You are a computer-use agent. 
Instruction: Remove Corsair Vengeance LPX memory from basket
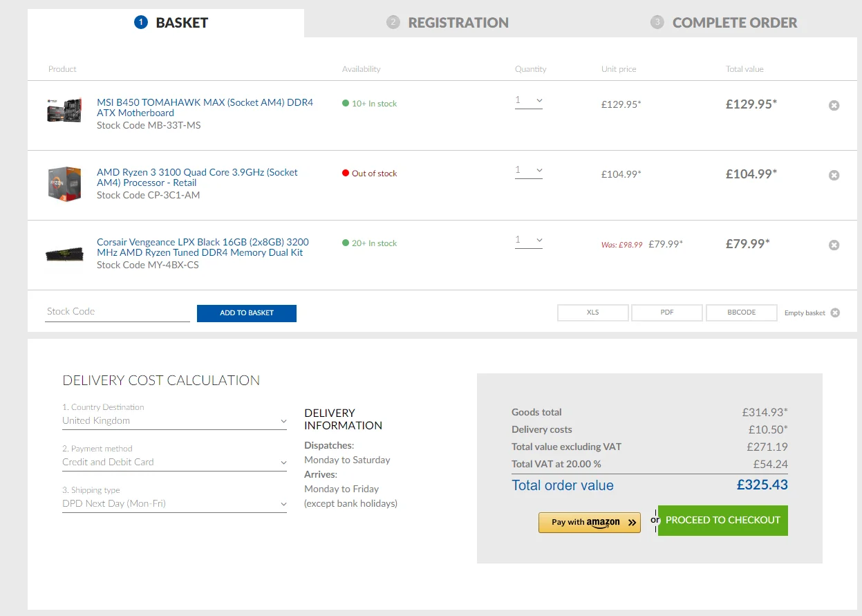[x=834, y=245]
